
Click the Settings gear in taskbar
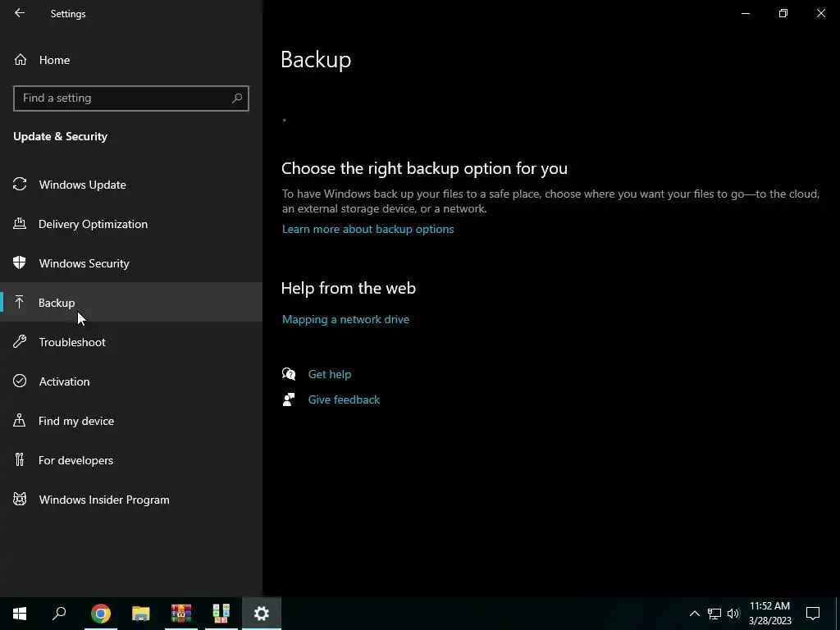pos(262,614)
